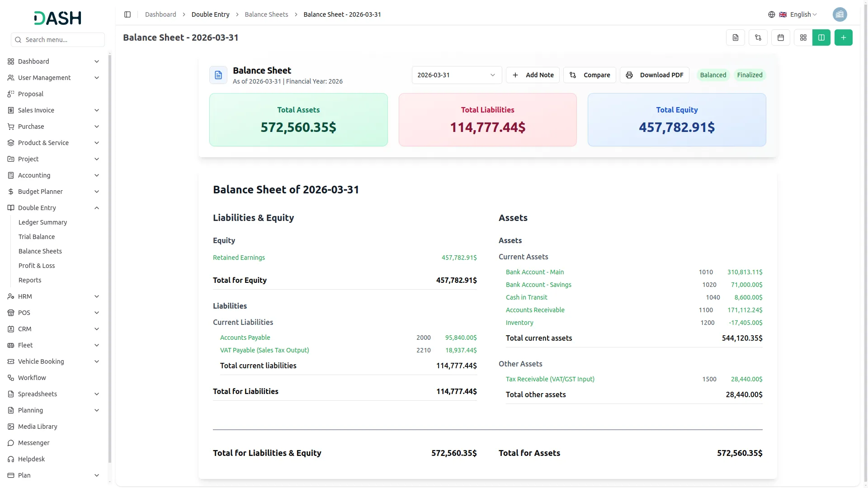Click the compare icon in top toolbar
This screenshot has height=488, width=868.
pyautogui.click(x=758, y=38)
